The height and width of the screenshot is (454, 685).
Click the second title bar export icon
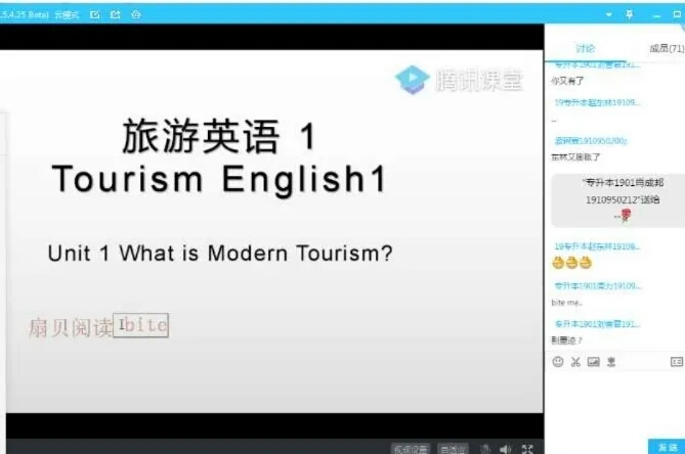(x=116, y=15)
